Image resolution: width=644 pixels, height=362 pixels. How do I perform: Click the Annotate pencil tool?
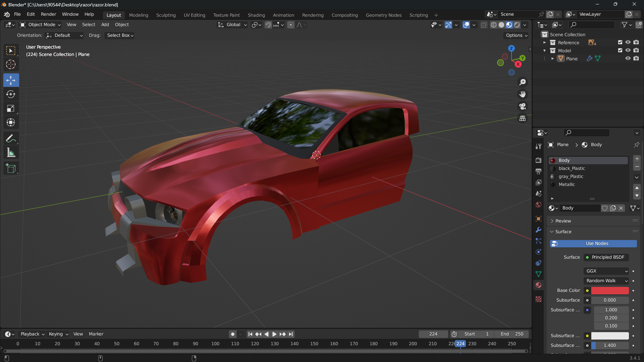pyautogui.click(x=11, y=138)
